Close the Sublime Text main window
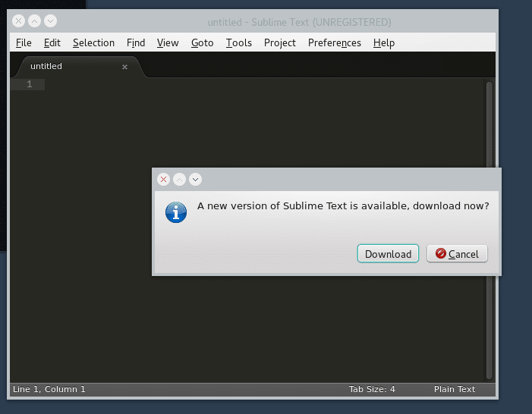The width and height of the screenshot is (532, 414). pyautogui.click(x=19, y=21)
